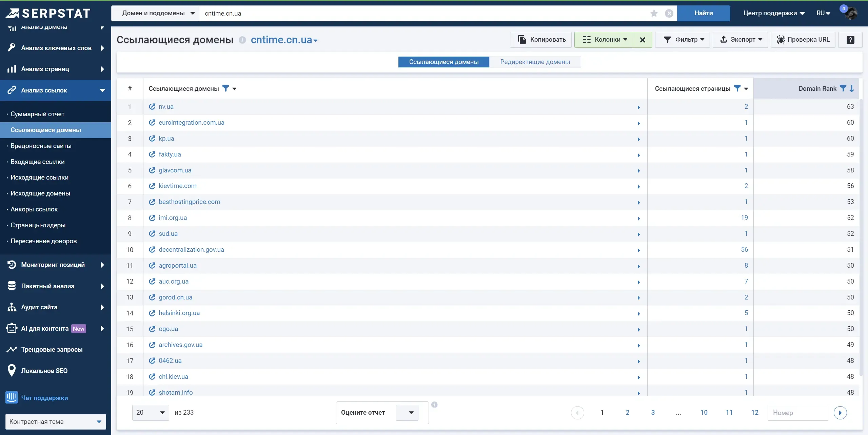Open the help question mark button
Image resolution: width=868 pixels, height=435 pixels.
click(x=850, y=40)
